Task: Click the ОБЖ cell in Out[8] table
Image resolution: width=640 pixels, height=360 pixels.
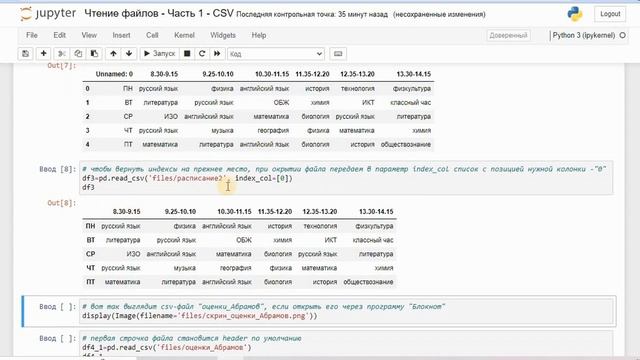Action: pos(244,240)
